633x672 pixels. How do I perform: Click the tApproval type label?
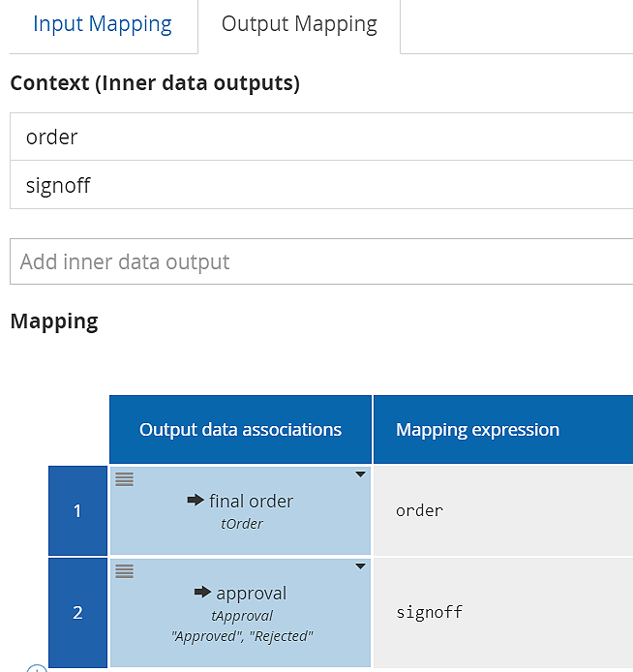[241, 615]
